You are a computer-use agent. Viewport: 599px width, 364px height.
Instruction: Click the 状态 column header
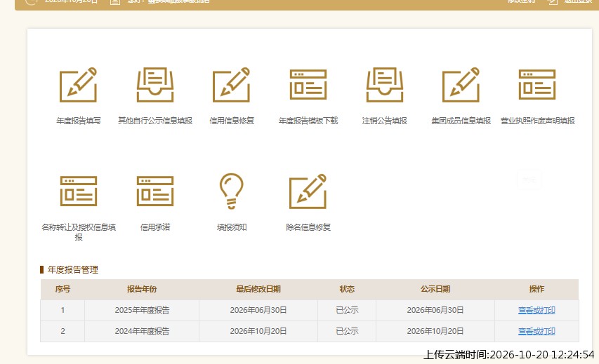click(347, 289)
